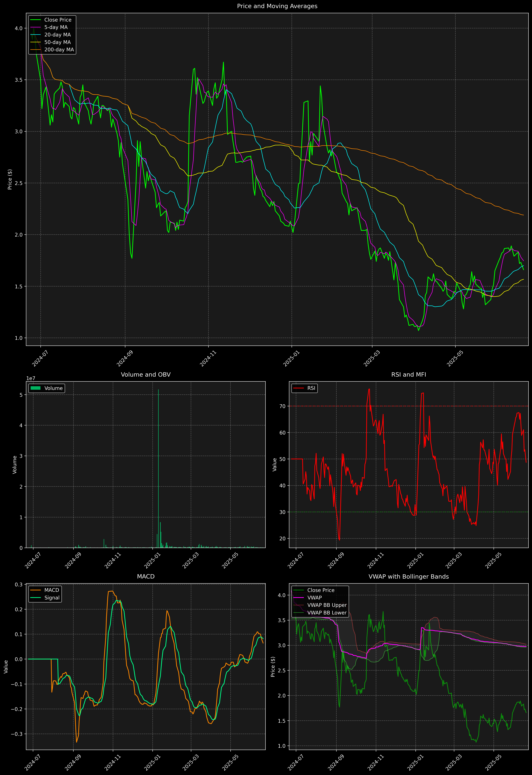Click the 70 y-tick on the RSI chart
This screenshot has height=775, width=532.
[283, 406]
